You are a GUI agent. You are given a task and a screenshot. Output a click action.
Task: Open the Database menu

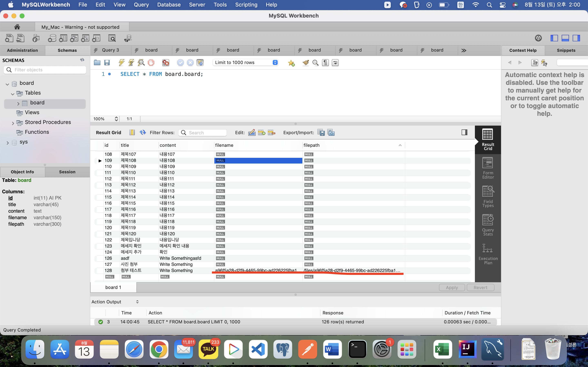(x=169, y=5)
